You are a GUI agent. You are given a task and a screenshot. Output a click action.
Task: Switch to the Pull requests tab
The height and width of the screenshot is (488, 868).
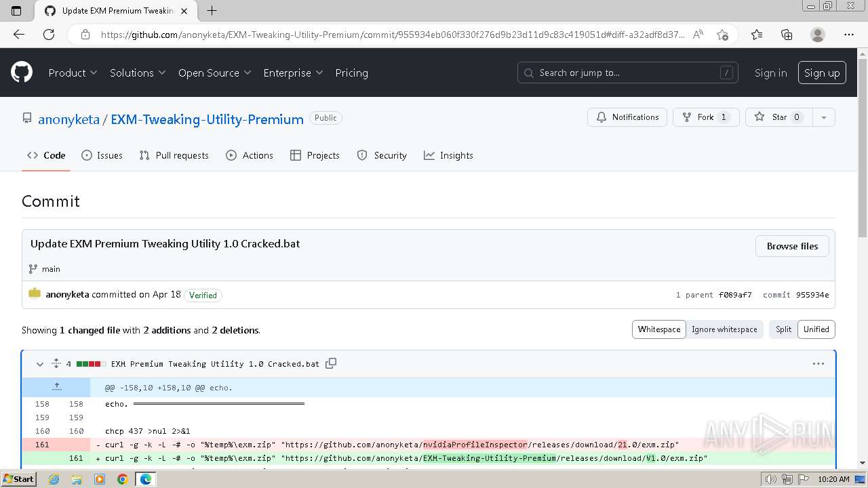tap(174, 155)
